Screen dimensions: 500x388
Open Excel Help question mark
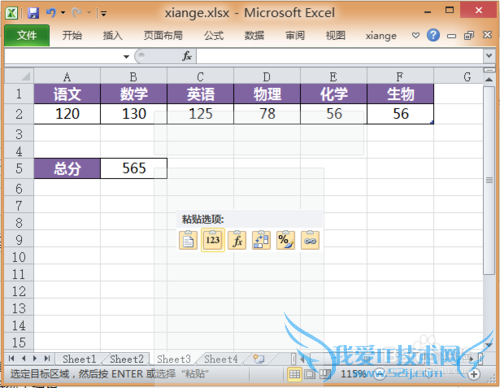tap(433, 35)
